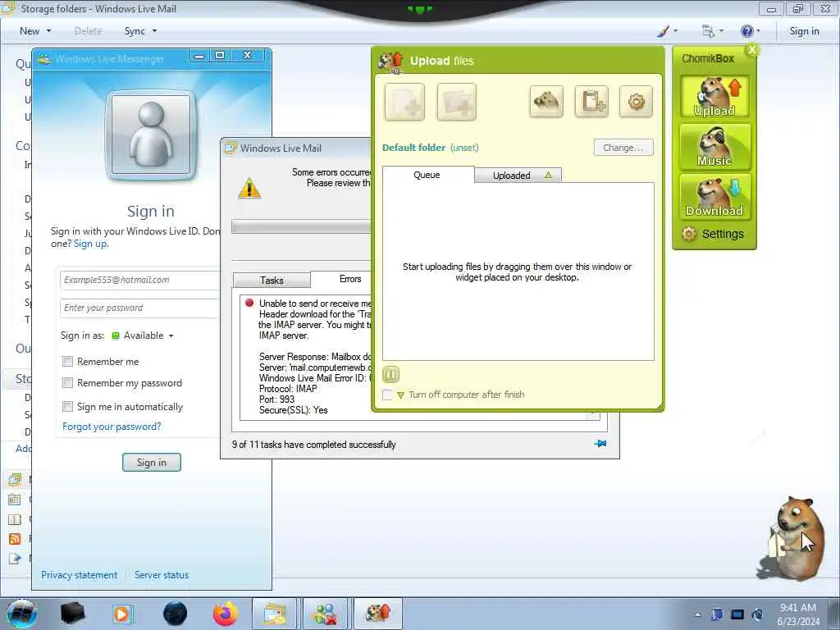The height and width of the screenshot is (630, 840).
Task: Open Windows Start orb
Action: (x=22, y=614)
